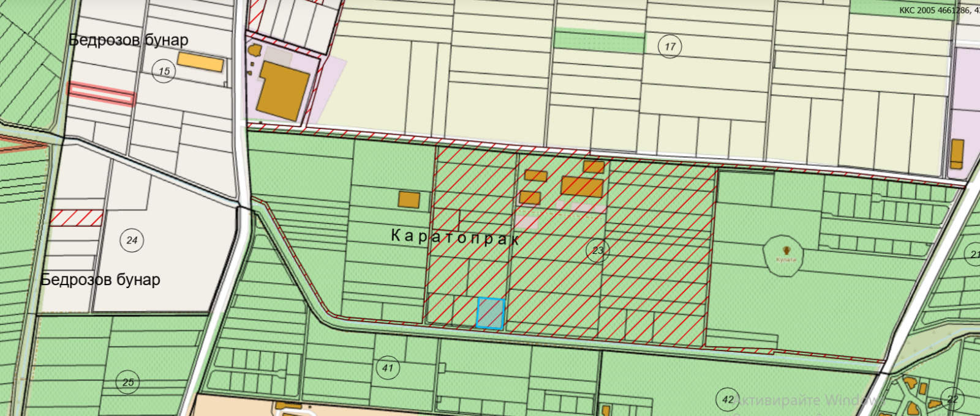Screen dimensions: 980x416
Task: Click the upper Бедрозов бунар label
Action: click(129, 40)
